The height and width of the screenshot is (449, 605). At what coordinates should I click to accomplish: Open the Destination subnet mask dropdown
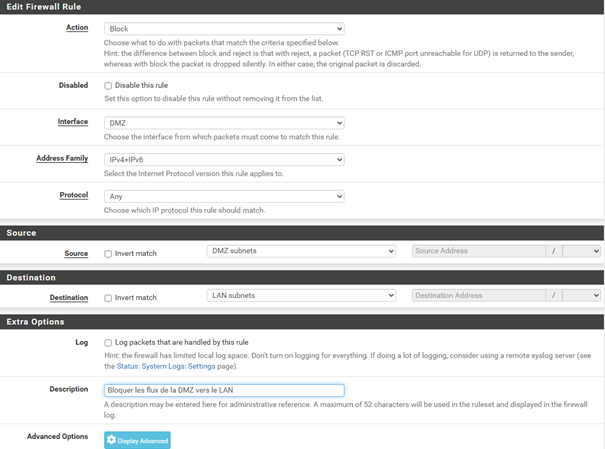point(581,296)
